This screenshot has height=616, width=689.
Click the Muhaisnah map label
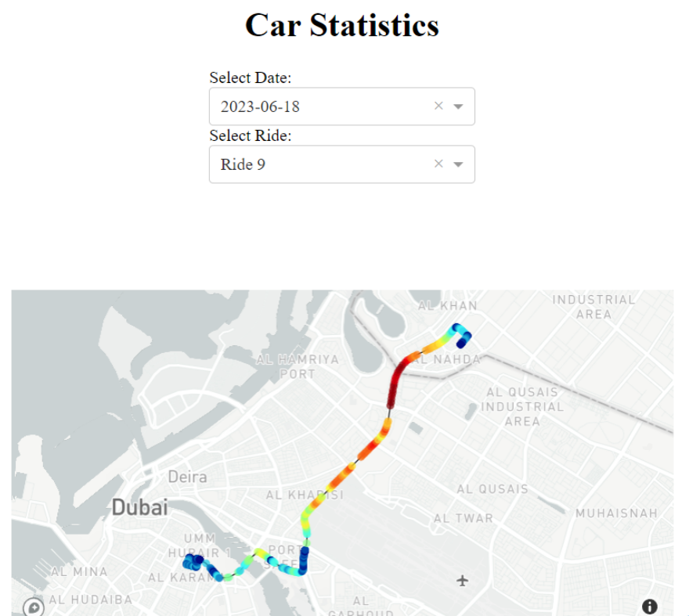pyautogui.click(x=616, y=513)
